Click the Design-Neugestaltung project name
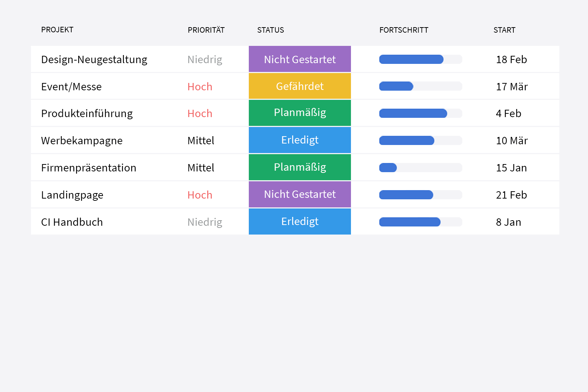This screenshot has width=588, height=392. tap(94, 59)
